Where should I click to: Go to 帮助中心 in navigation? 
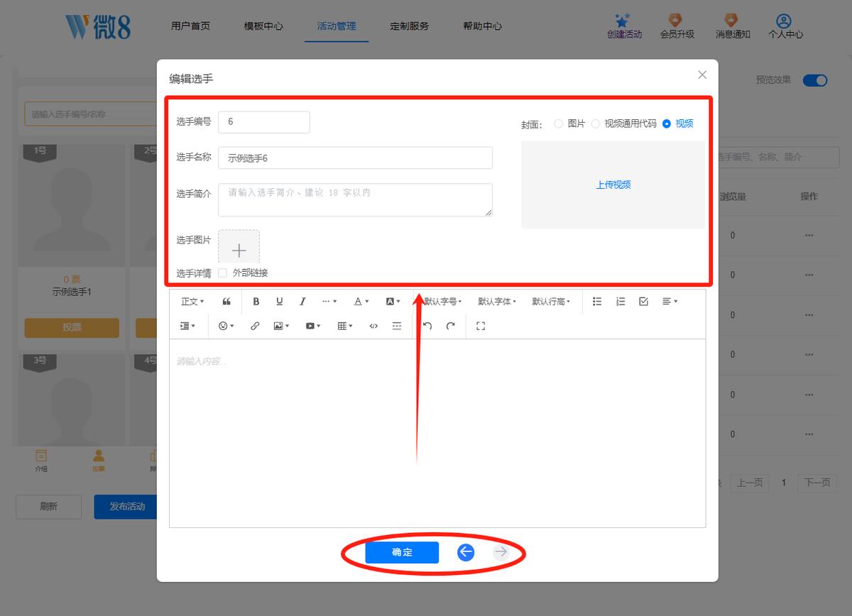[x=482, y=26]
